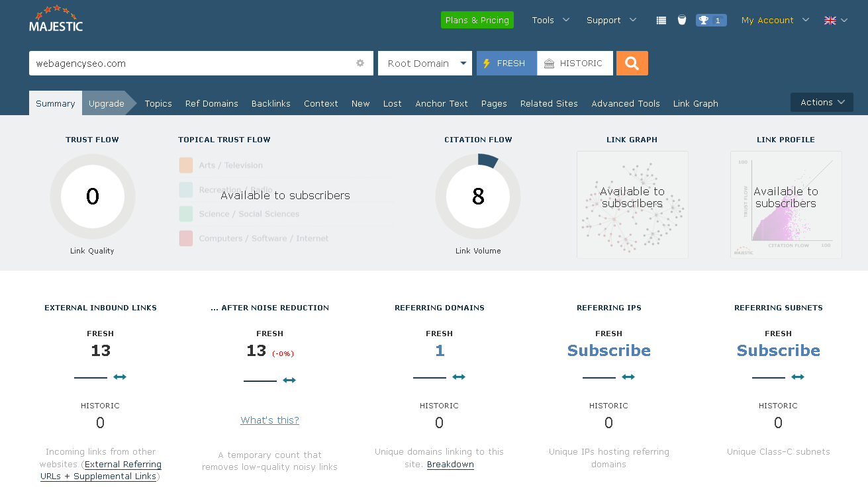The width and height of the screenshot is (868, 497).
Task: Click Subscribe under Referring Subnets
Action: point(779,351)
